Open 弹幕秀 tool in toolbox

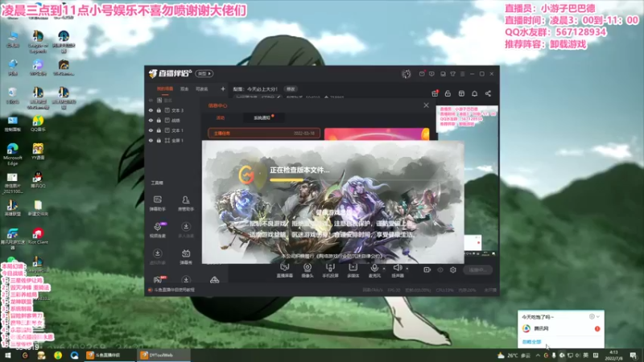point(186,257)
